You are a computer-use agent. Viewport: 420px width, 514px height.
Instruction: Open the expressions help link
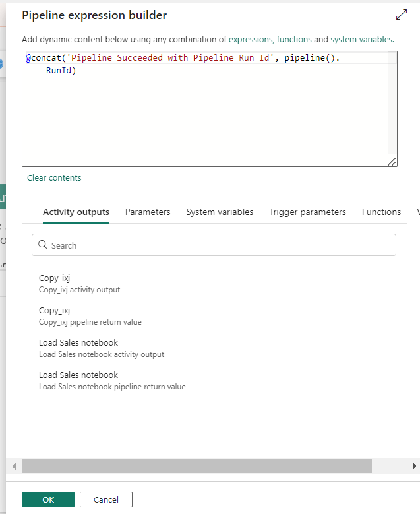251,40
